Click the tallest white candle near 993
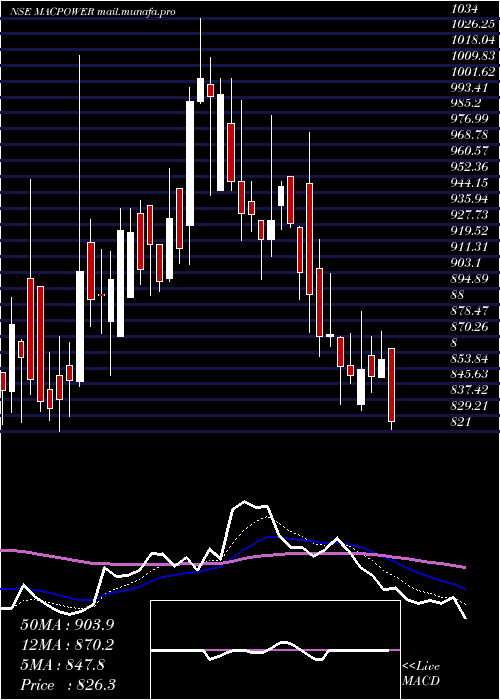The width and height of the screenshot is (500, 700). tap(190, 163)
